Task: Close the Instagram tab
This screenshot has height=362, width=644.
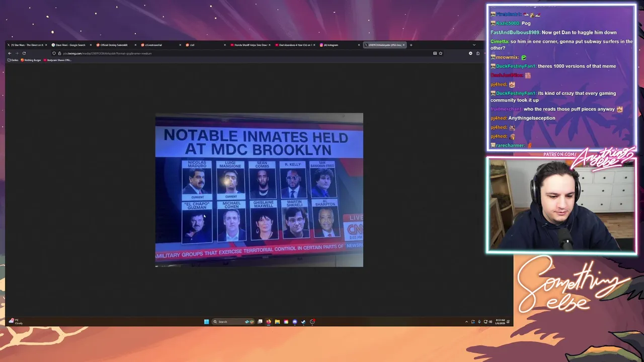Action: [x=359, y=45]
